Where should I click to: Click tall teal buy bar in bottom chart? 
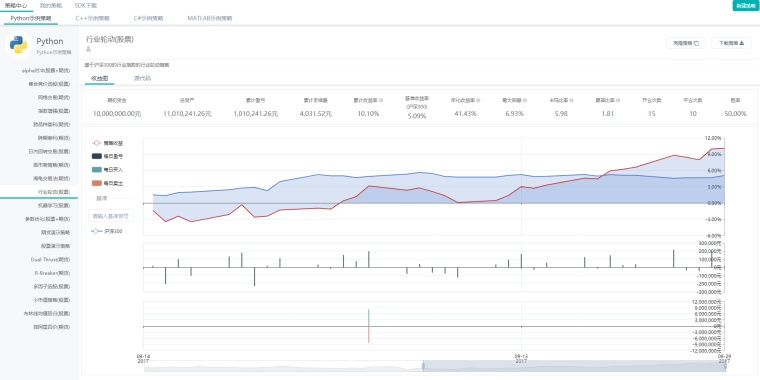369,318
